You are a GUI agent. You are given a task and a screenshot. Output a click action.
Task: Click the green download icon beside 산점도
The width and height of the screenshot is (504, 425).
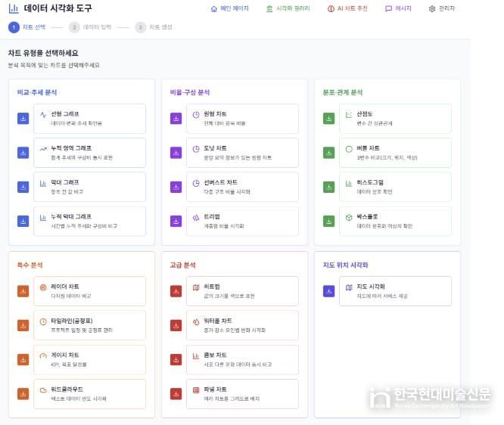click(328, 119)
